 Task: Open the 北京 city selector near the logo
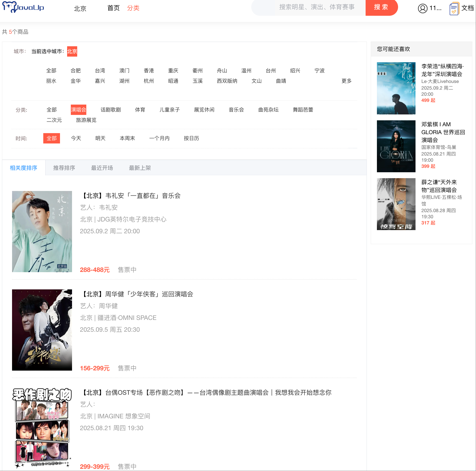click(x=80, y=9)
